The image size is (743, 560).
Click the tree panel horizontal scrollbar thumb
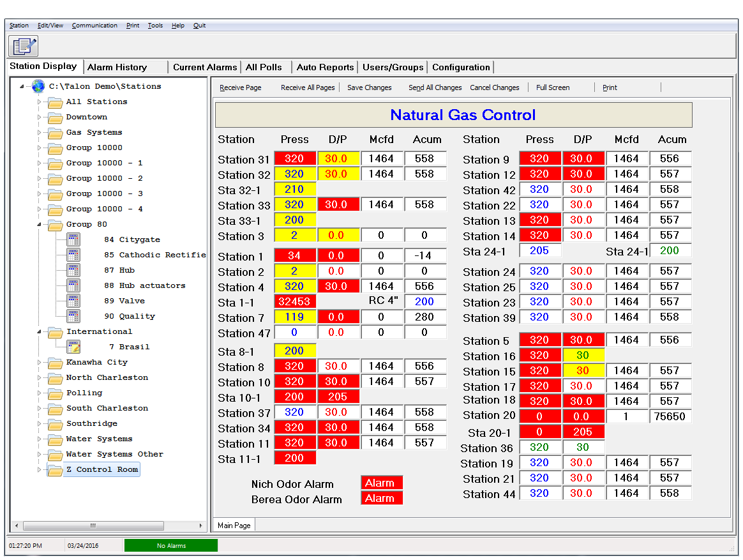coord(93,526)
